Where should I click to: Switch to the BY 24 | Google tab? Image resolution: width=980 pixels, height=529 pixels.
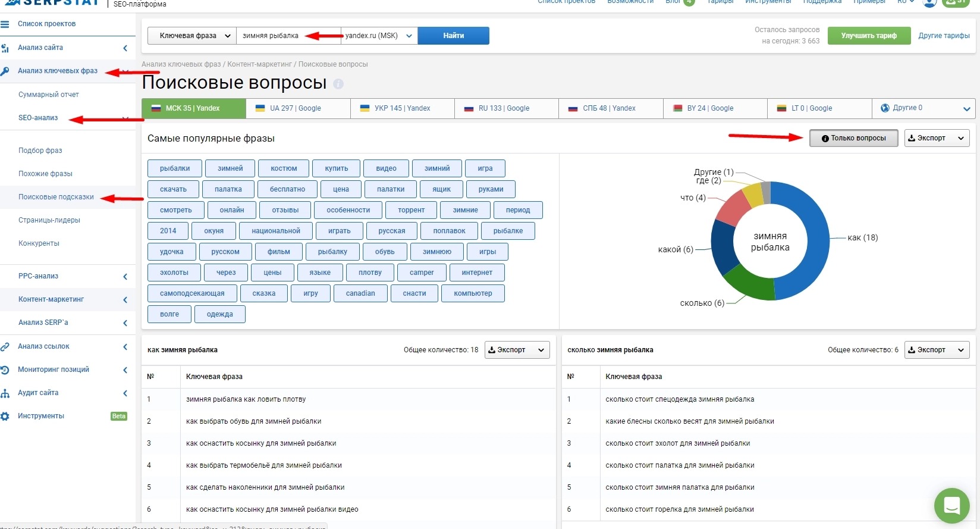coord(715,108)
